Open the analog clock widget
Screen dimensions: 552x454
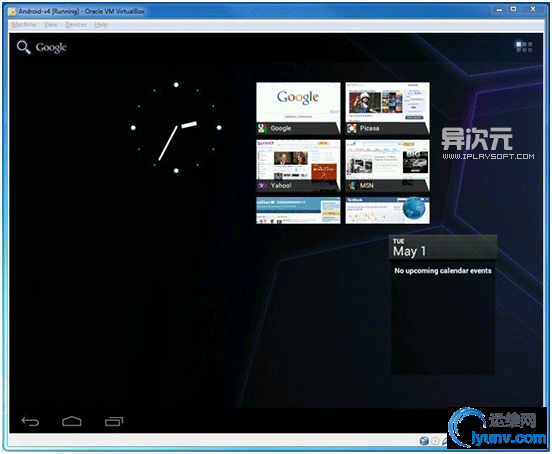(176, 128)
